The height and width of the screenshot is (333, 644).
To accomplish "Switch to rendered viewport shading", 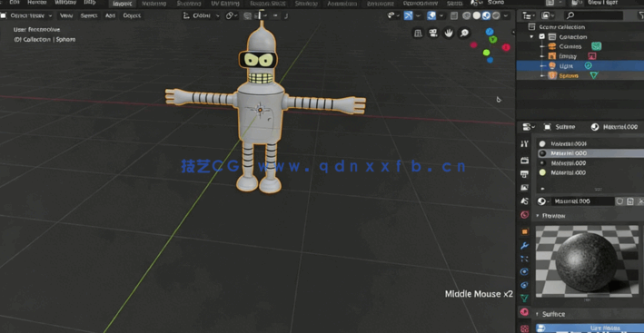I will point(496,15).
